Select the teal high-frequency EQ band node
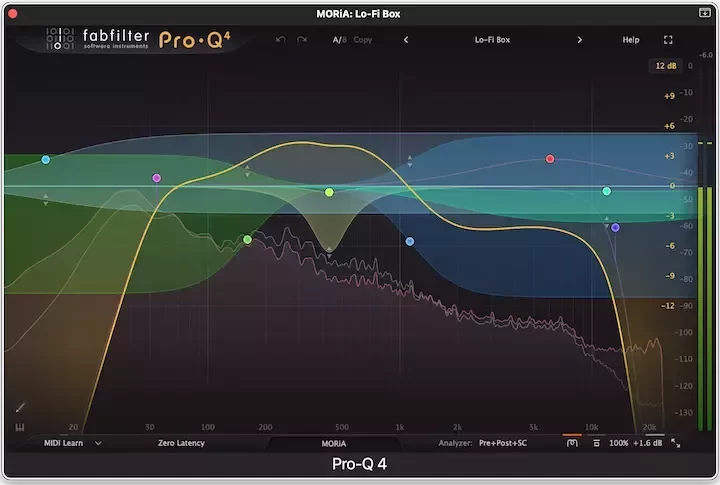 [x=607, y=191]
